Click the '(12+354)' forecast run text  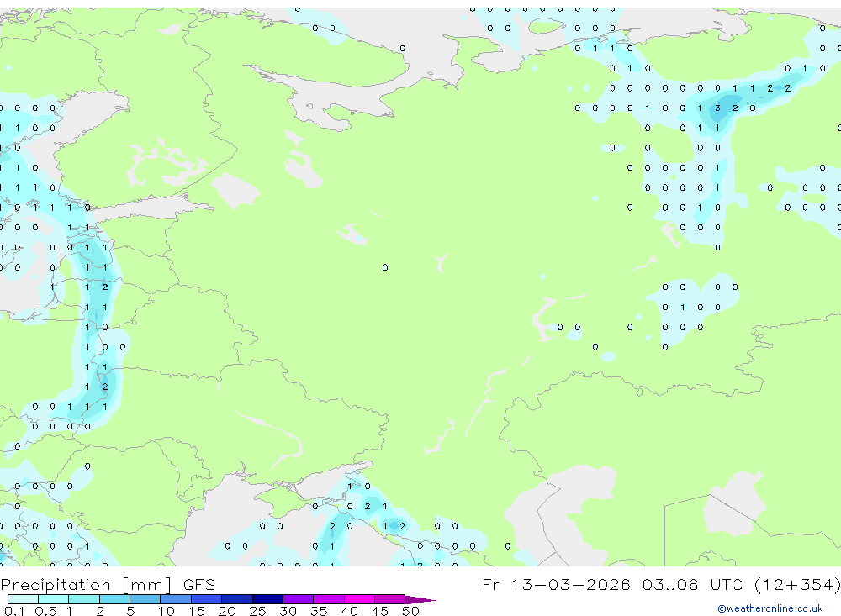tap(797, 584)
